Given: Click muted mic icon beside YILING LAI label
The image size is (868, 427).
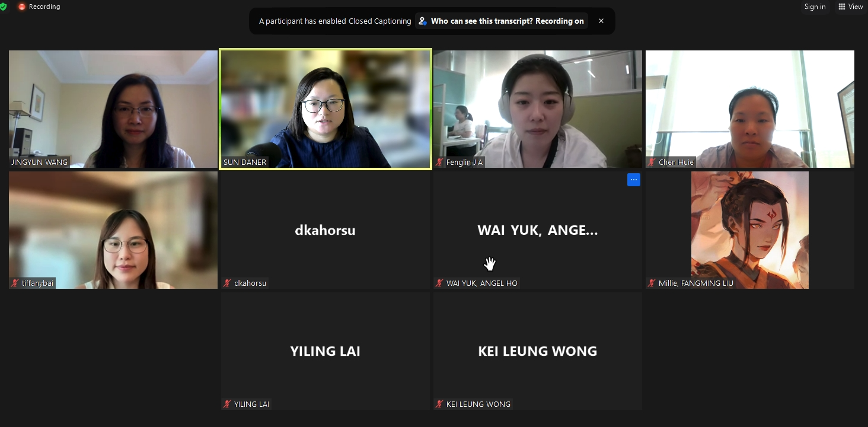Looking at the screenshot, I should (x=228, y=404).
